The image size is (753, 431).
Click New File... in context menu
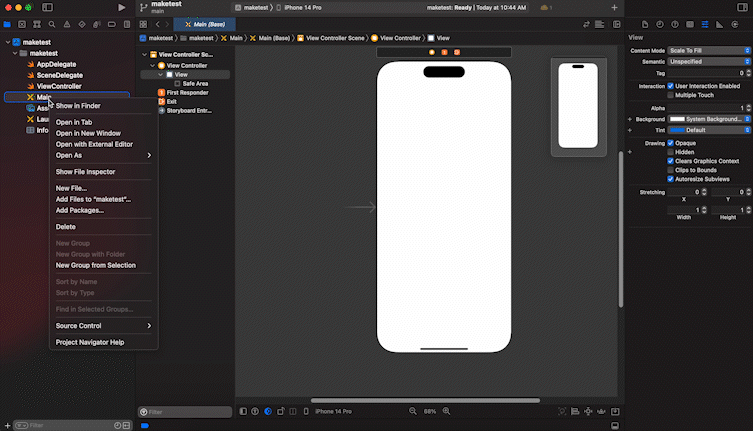click(x=71, y=188)
